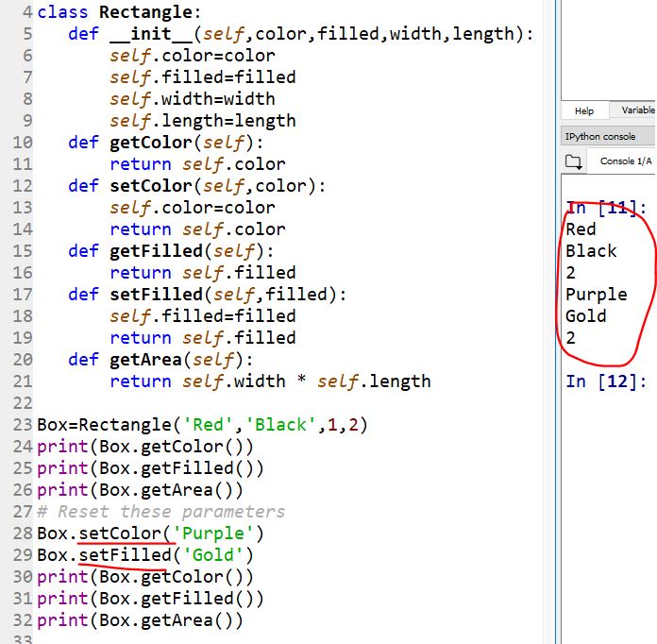Click the 'Purple' output line in console
The height and width of the screenshot is (644, 657).
click(596, 295)
